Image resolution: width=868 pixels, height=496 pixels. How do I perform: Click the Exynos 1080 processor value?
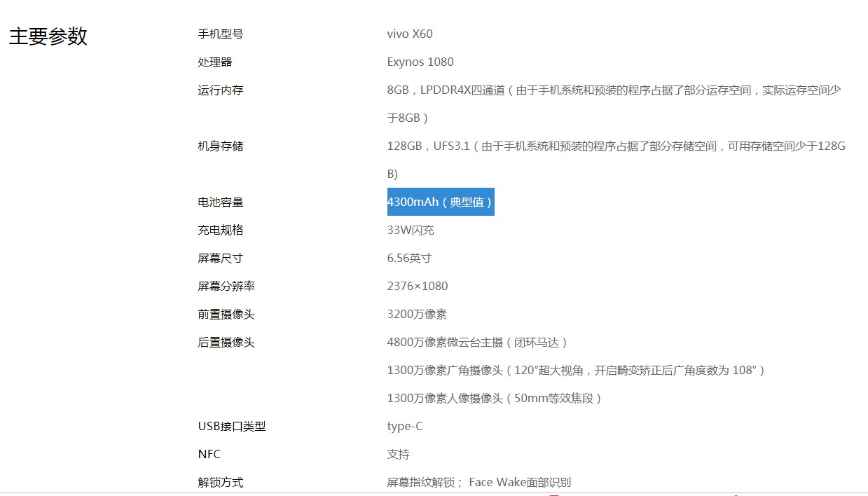420,62
